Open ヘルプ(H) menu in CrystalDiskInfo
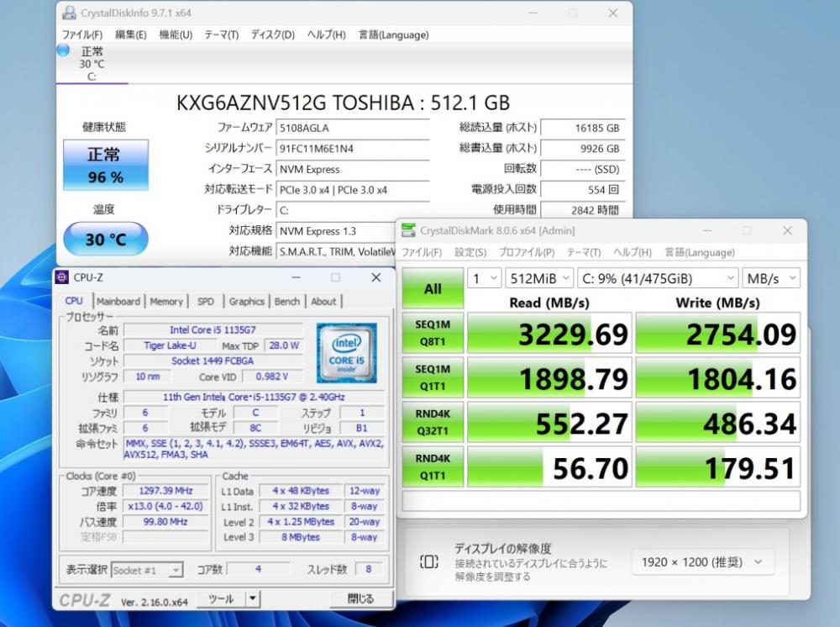This screenshot has width=840, height=627. (326, 34)
